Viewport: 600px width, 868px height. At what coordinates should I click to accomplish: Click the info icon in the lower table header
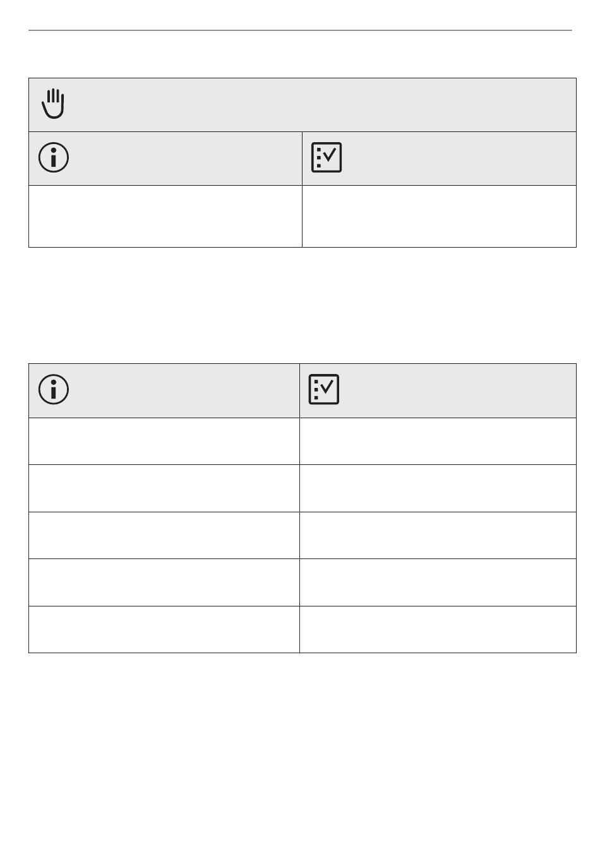coord(54,389)
